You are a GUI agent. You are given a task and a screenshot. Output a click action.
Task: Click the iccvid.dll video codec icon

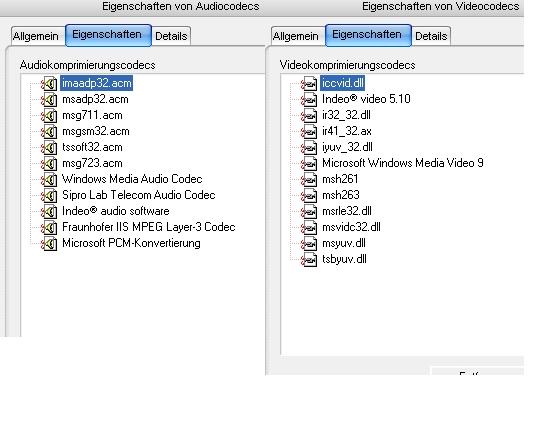click(x=309, y=84)
